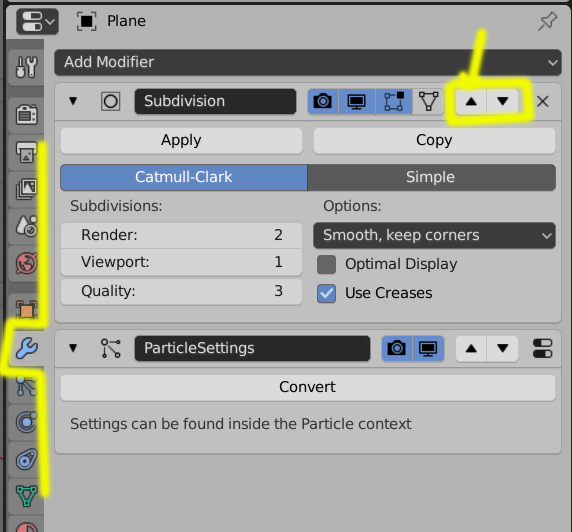Image resolution: width=572 pixels, height=532 pixels.
Task: Open the Render properties tab
Action: [x=26, y=115]
